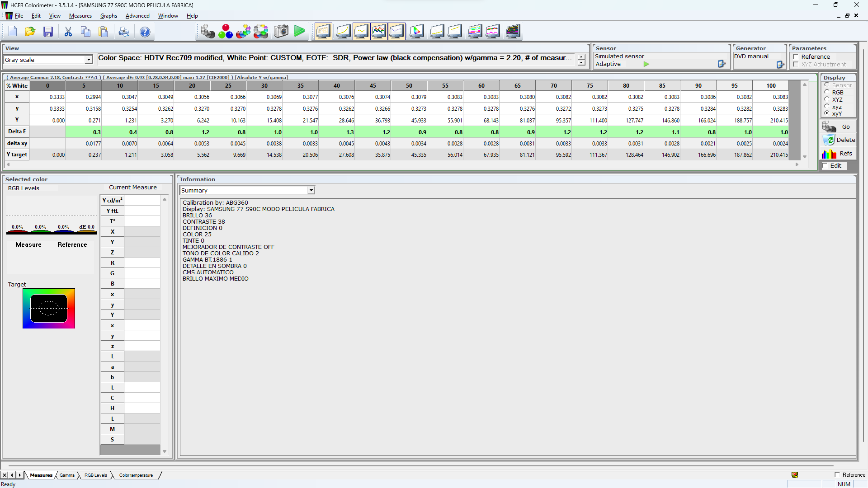This screenshot has height=488, width=868.
Task: Click the Go measure button
Action: tap(838, 127)
